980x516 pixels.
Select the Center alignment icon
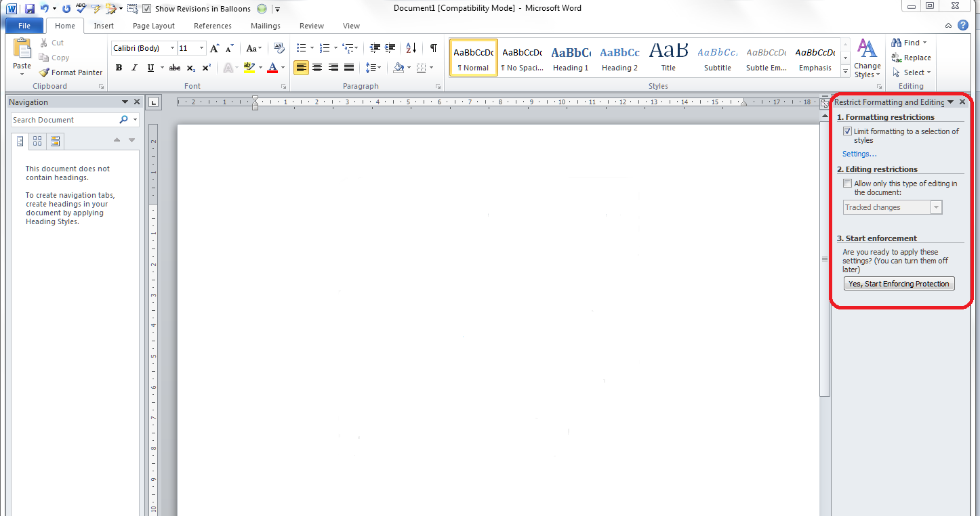(x=317, y=68)
